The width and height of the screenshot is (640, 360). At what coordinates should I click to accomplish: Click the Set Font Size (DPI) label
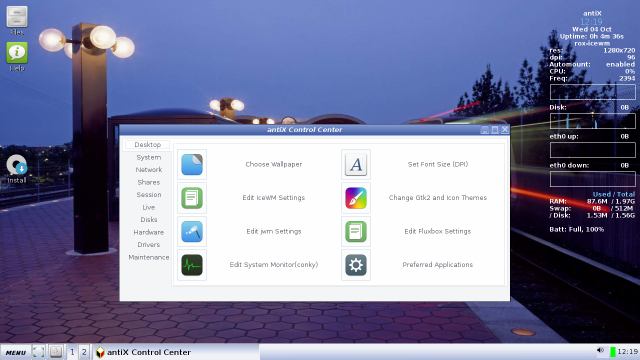[438, 164]
